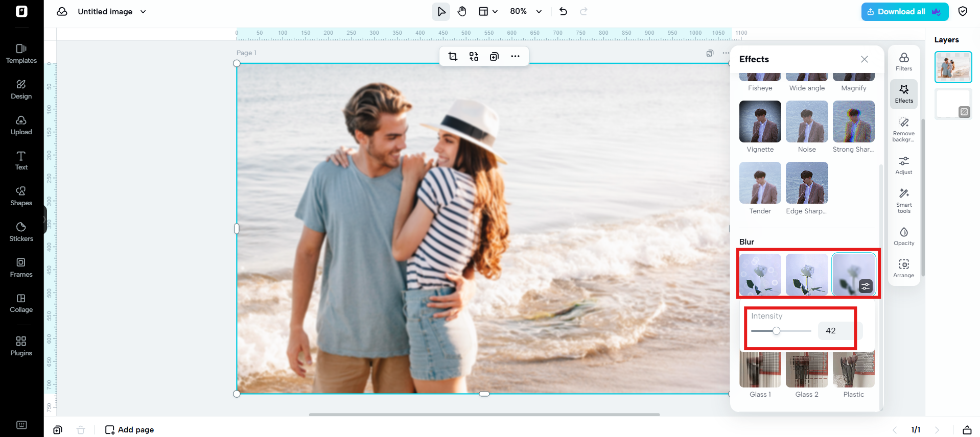Viewport: 980px width, 437px height.
Task: Open the Templates sidebar panel
Action: pyautogui.click(x=21, y=54)
